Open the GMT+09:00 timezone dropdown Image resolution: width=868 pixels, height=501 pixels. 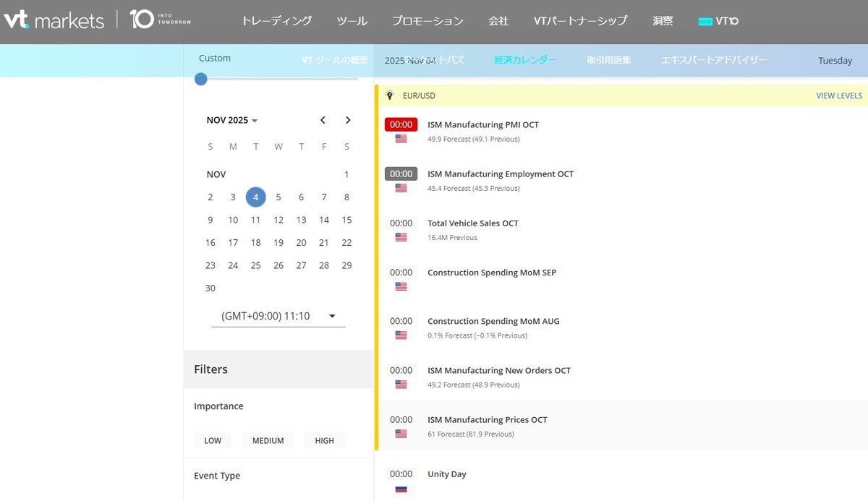(x=278, y=316)
